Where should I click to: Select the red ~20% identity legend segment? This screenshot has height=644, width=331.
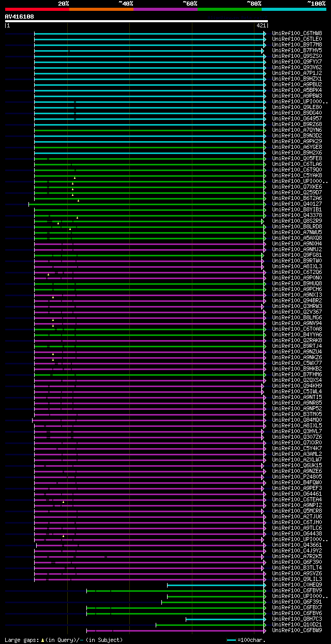[x=37, y=9]
